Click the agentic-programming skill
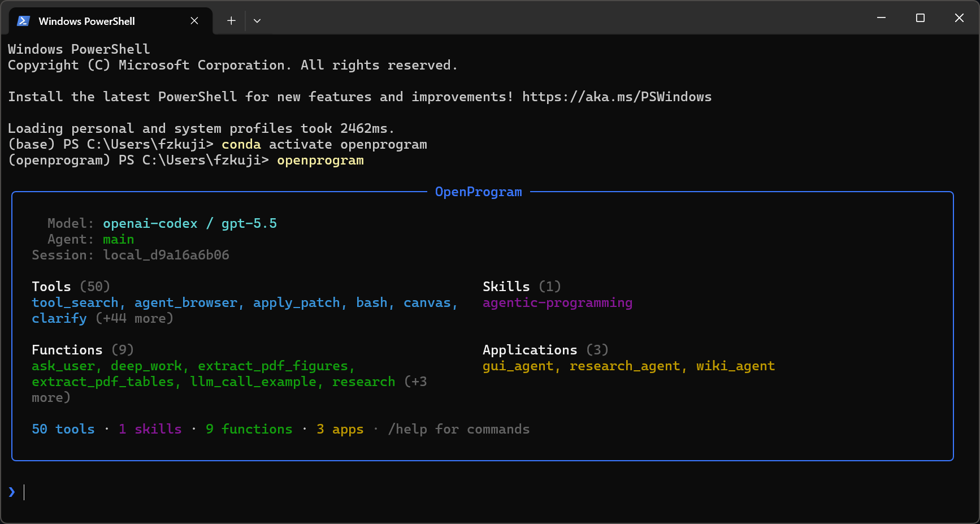980x524 pixels. pos(557,302)
